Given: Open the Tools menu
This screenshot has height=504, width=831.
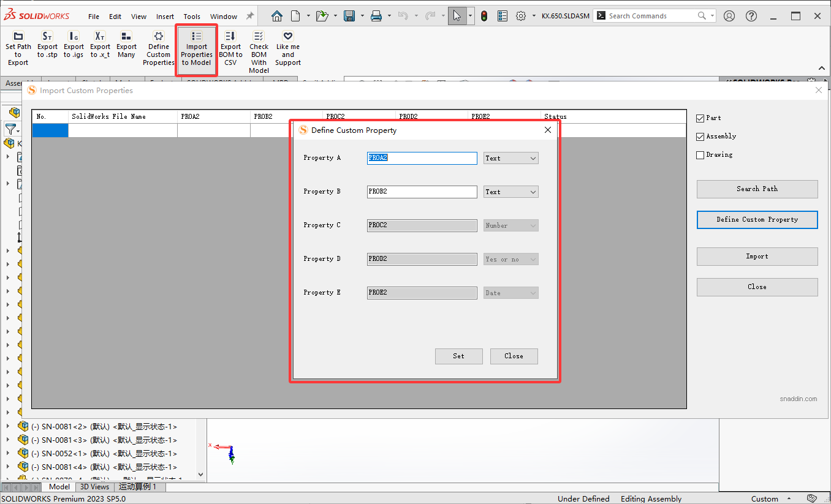Looking at the screenshot, I should (x=192, y=17).
